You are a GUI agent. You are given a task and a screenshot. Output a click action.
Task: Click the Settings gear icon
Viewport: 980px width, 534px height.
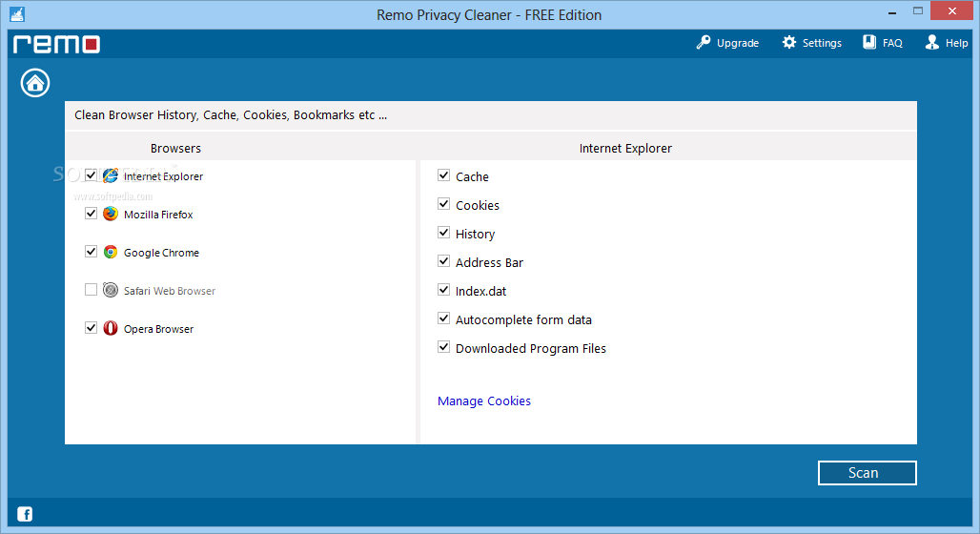pyautogui.click(x=789, y=43)
